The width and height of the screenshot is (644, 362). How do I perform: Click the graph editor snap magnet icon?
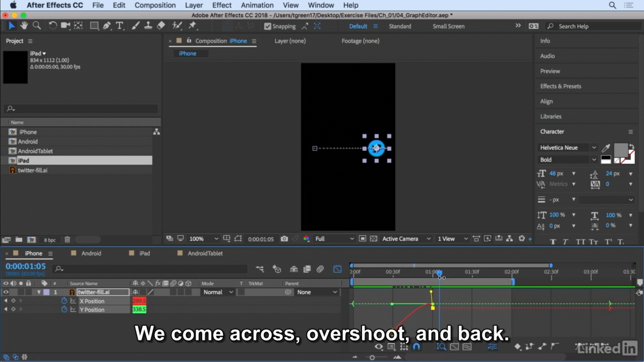(x=416, y=347)
